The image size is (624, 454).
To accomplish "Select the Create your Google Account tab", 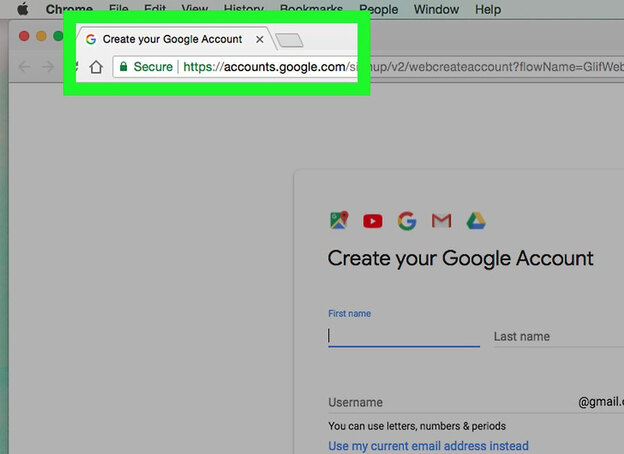I will point(170,40).
